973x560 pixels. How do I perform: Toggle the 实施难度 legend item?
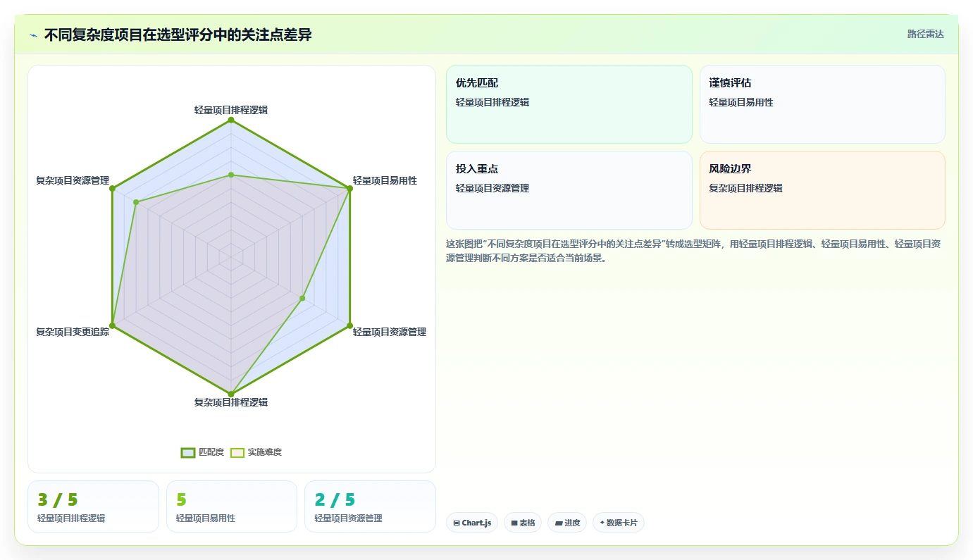click(256, 452)
